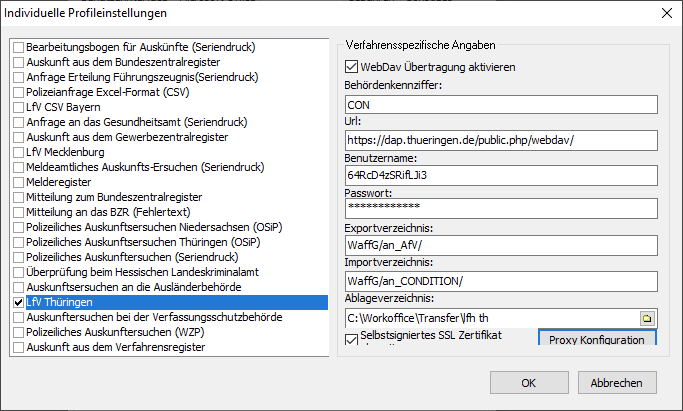Viewport: 683px width, 411px height.
Task: Open the Proxy Konfiguration button
Action: pyautogui.click(x=597, y=340)
